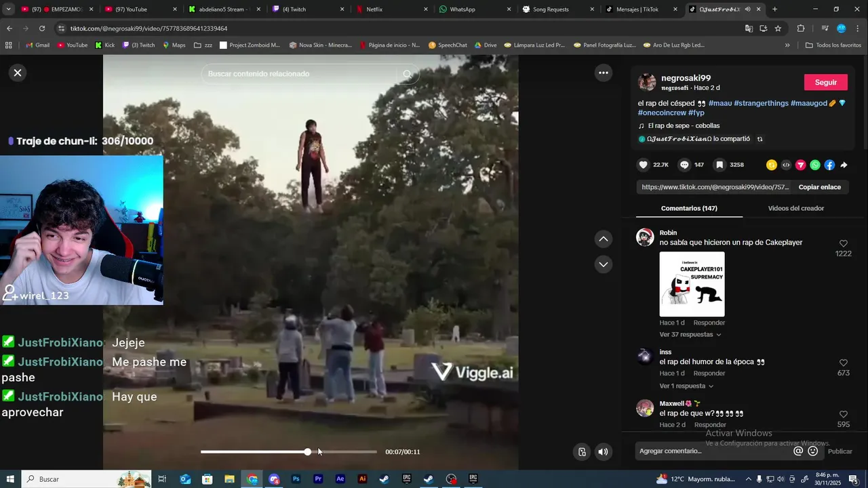
Task: Open the #strangerthings hashtag
Action: click(x=761, y=103)
